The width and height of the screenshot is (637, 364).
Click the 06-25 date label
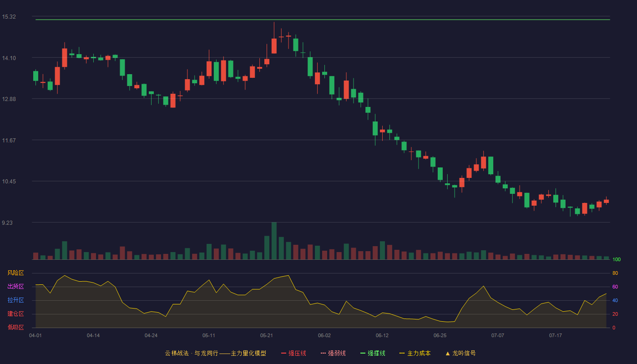point(440,335)
